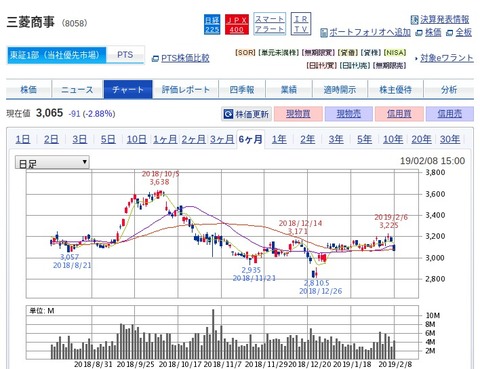This screenshot has width=480, height=369.
Task: Click the 現物買 button
Action: tap(298, 114)
